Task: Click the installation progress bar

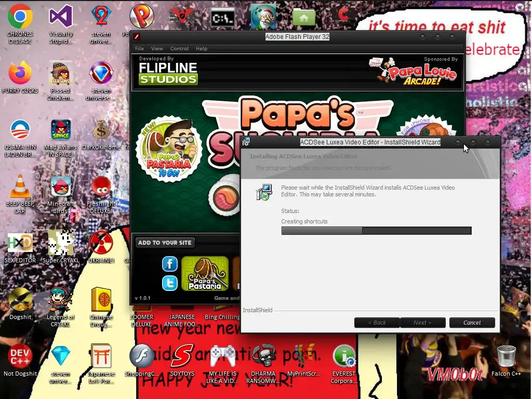Action: coord(376,231)
